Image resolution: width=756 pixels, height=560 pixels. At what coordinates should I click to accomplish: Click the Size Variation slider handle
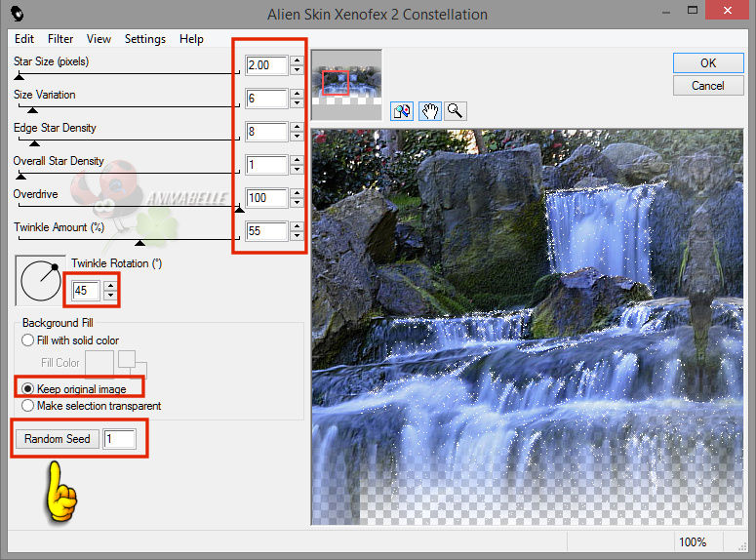tap(32, 110)
